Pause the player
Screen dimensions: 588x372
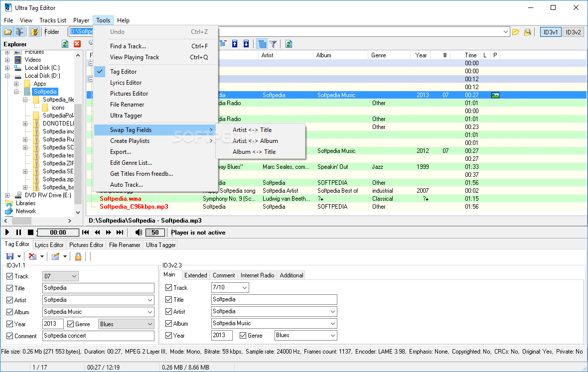[x=19, y=232]
